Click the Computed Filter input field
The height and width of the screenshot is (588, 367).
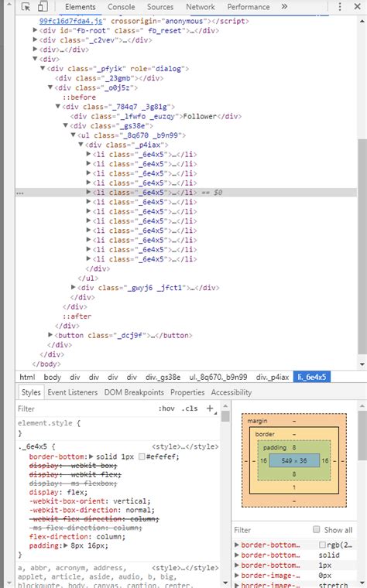[271, 530]
